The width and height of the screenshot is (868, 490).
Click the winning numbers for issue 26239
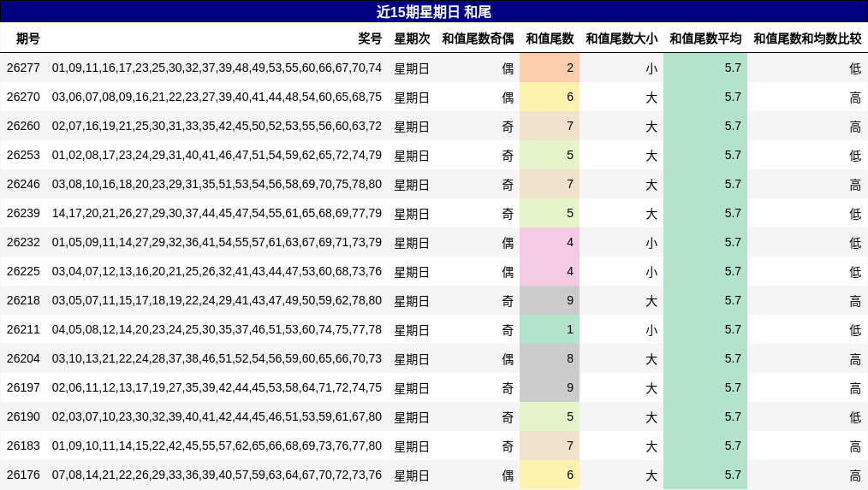click(x=217, y=214)
